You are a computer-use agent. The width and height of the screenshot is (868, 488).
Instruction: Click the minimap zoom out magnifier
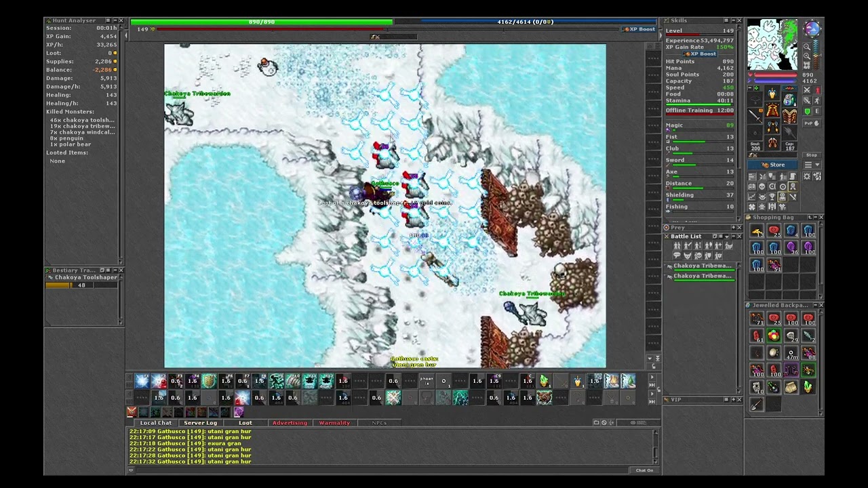807,47
